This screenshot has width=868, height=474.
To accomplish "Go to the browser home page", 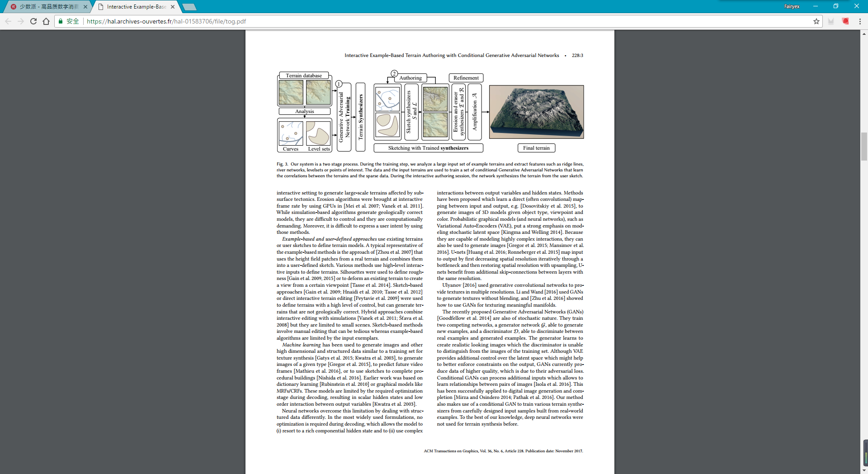I will pyautogui.click(x=46, y=21).
